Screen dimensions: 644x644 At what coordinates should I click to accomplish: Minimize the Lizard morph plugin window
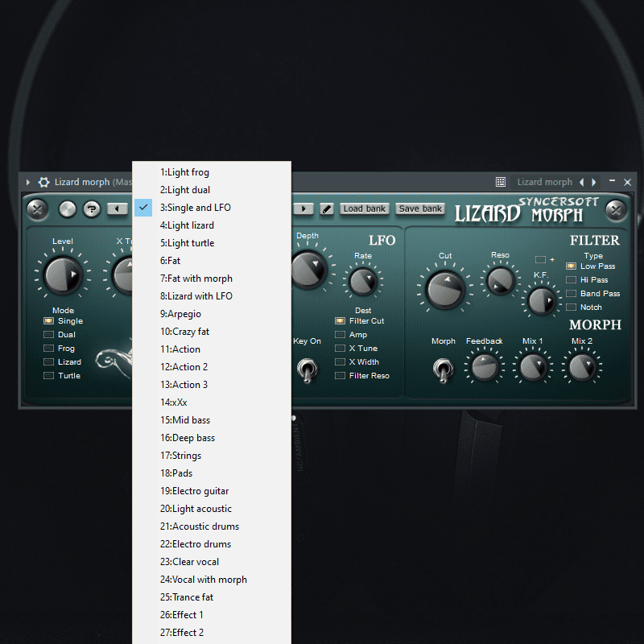(612, 181)
